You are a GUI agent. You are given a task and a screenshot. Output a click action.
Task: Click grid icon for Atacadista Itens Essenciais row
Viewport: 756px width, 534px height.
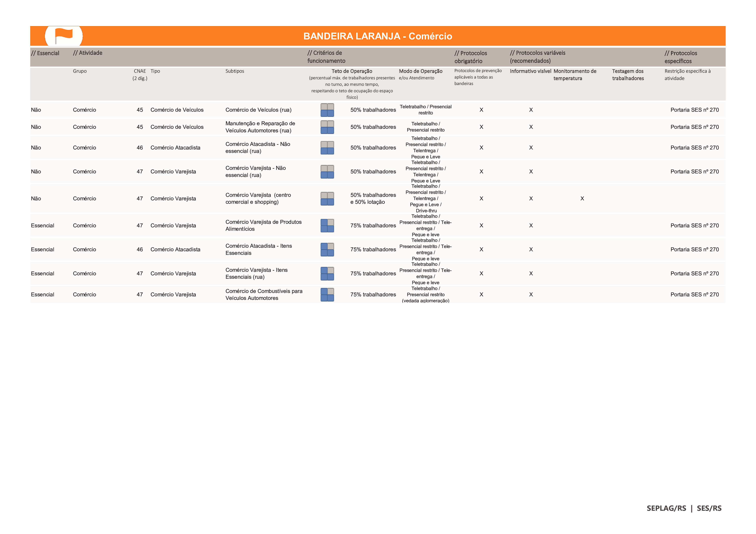pos(327,250)
